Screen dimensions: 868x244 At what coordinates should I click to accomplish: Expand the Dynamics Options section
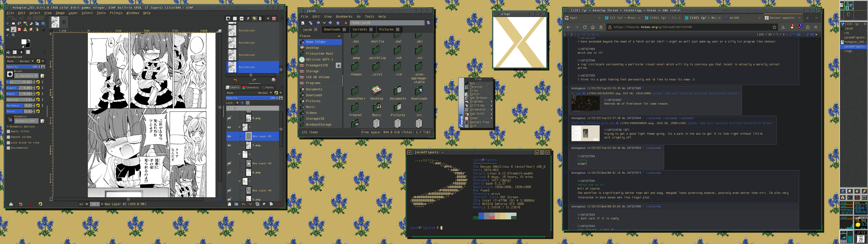(8, 127)
